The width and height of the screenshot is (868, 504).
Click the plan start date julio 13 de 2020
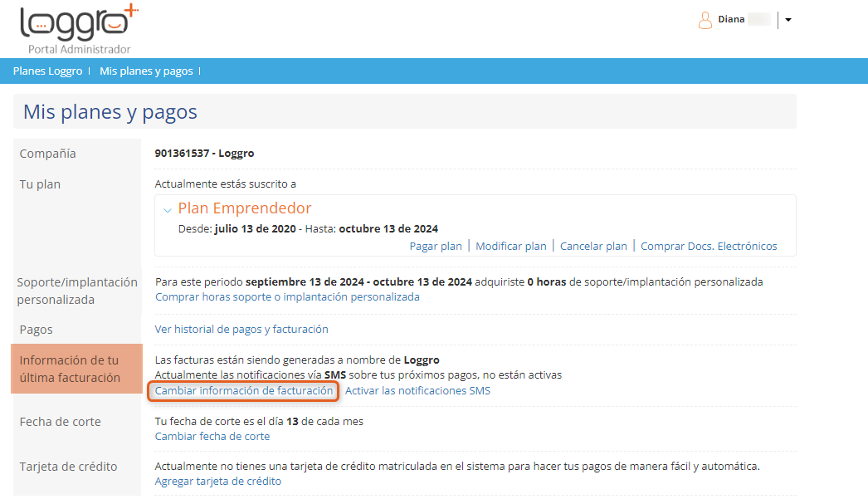point(256,228)
